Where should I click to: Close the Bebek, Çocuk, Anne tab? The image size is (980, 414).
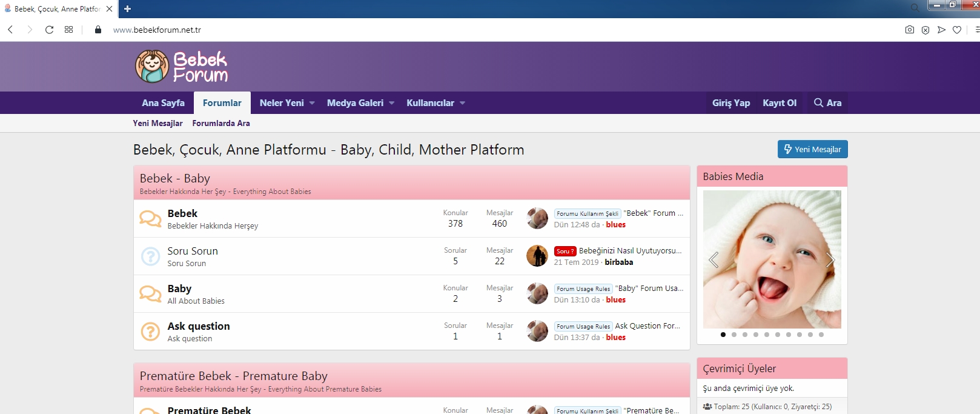[x=109, y=8]
